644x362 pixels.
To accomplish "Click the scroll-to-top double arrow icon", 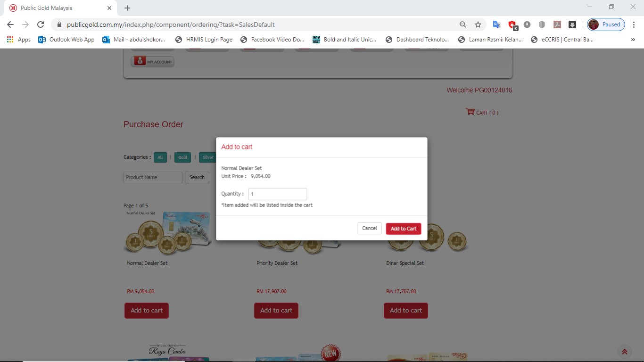I will pos(624,352).
